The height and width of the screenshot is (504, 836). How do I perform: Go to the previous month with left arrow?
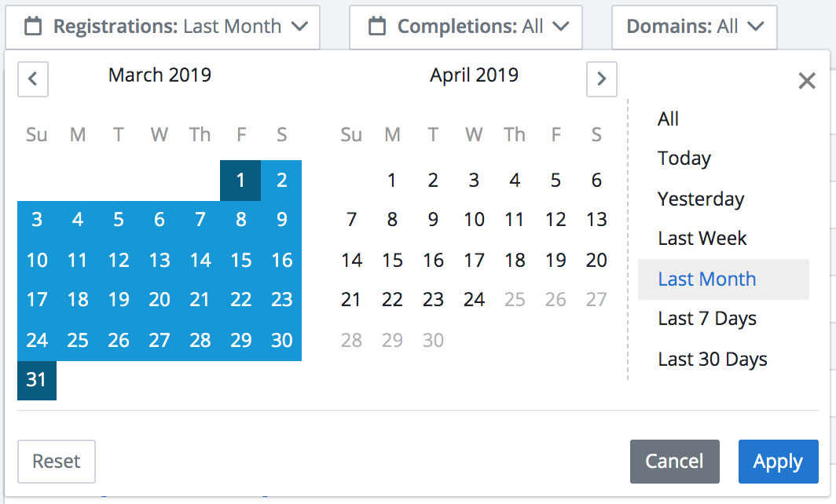tap(33, 79)
